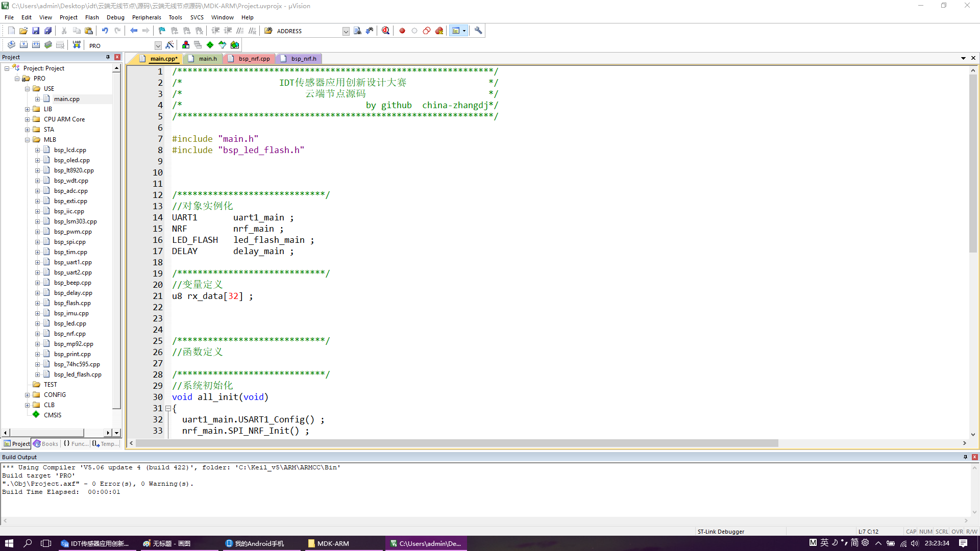
Task: Switch to the bsp_nrf.cpp tab
Action: [x=254, y=59]
